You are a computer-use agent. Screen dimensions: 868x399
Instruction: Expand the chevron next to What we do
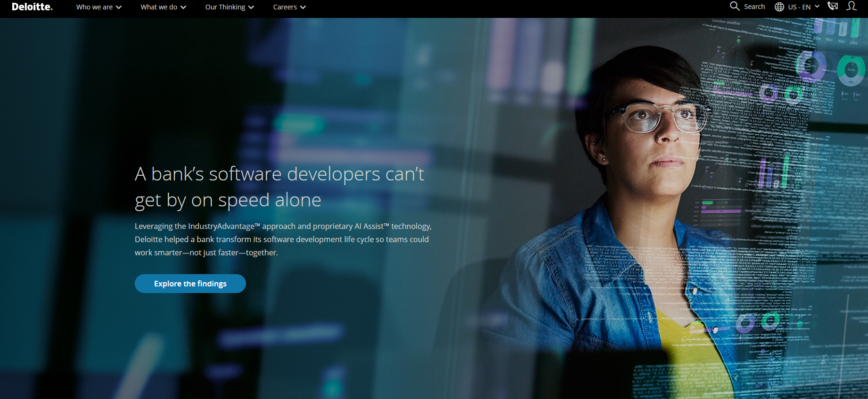[x=183, y=8]
